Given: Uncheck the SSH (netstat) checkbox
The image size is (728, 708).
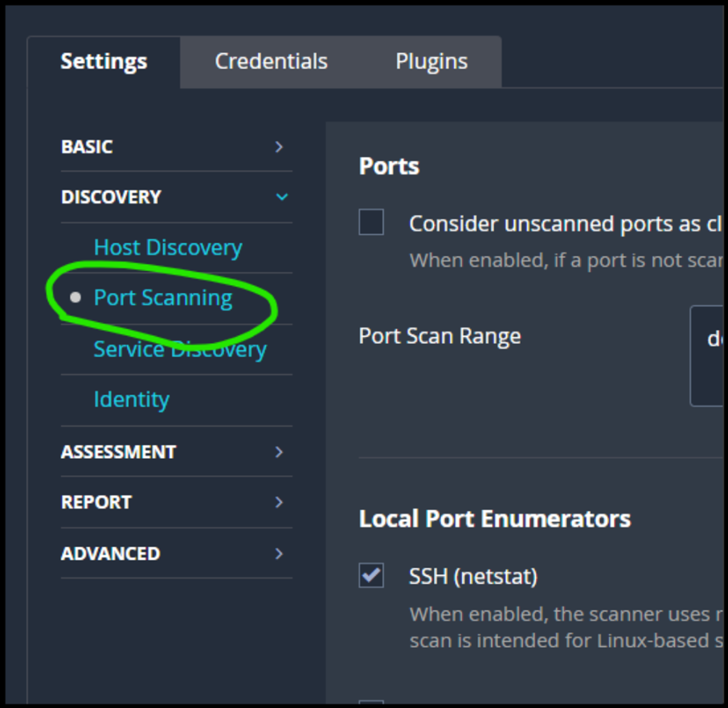Looking at the screenshot, I should pyautogui.click(x=371, y=575).
